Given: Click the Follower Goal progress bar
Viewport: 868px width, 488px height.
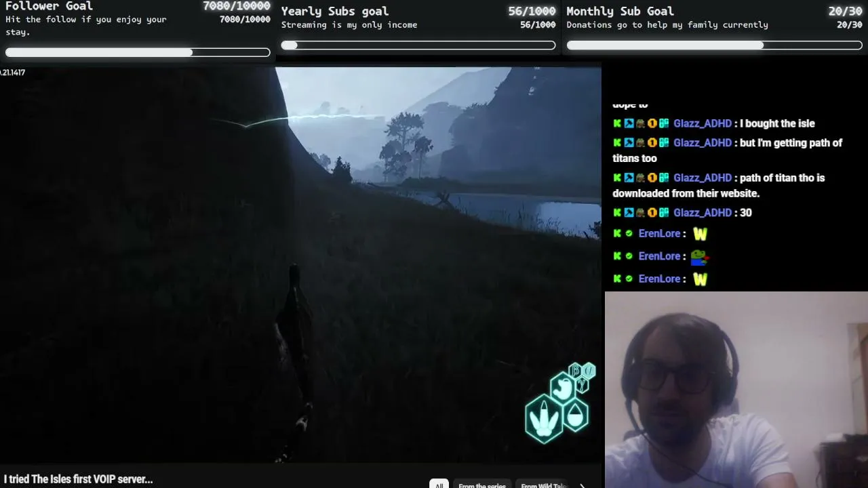Looking at the screenshot, I should [138, 52].
